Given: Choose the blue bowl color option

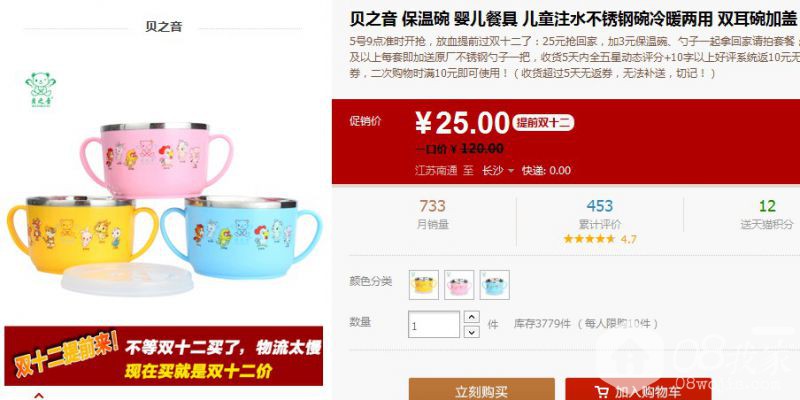Looking at the screenshot, I should tap(494, 285).
